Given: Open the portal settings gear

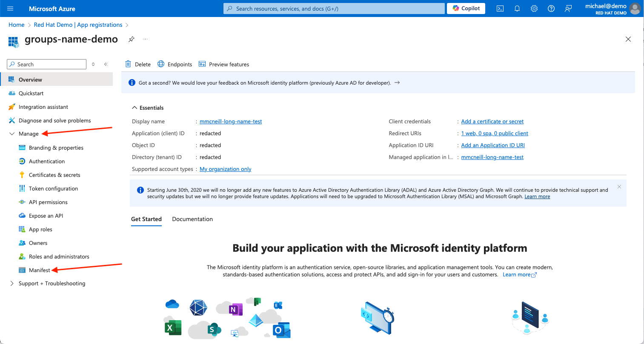Looking at the screenshot, I should pyautogui.click(x=534, y=9).
